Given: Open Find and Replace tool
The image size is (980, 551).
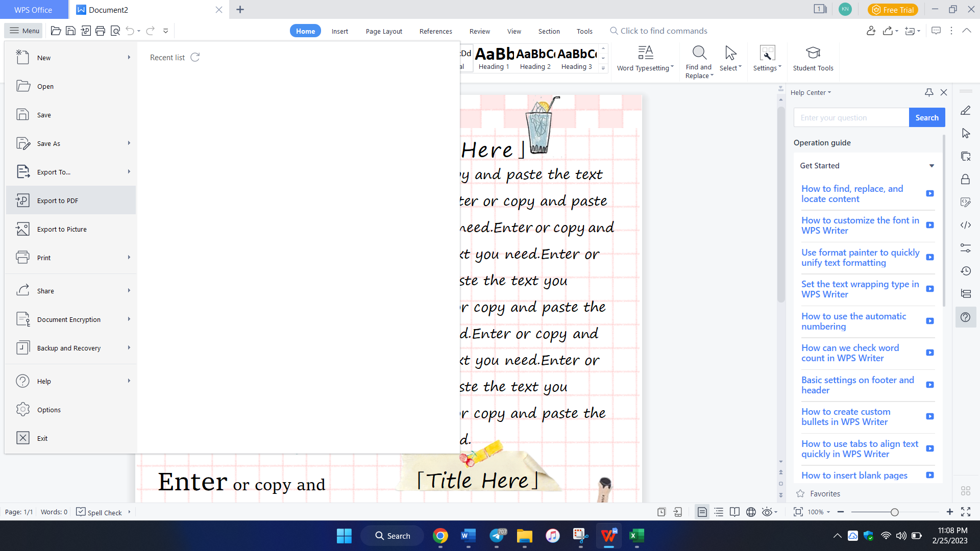Looking at the screenshot, I should tap(698, 60).
